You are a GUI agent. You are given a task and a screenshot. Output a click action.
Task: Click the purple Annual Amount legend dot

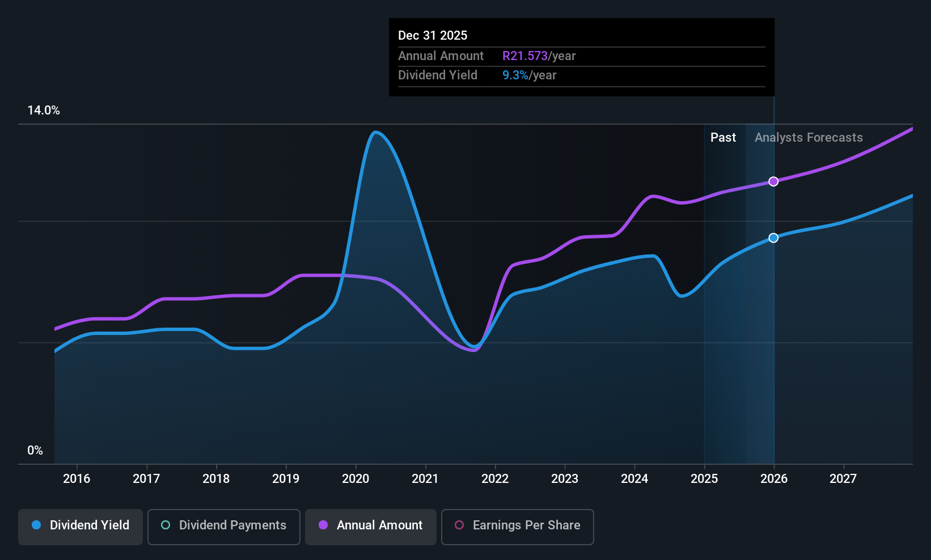click(323, 525)
